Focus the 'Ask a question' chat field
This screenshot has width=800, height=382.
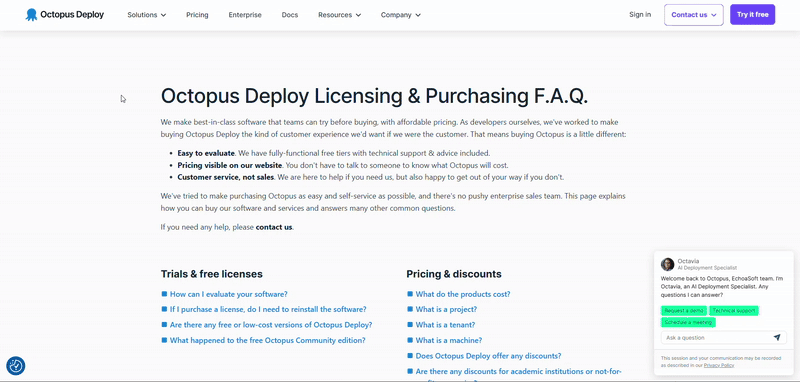coord(723,338)
